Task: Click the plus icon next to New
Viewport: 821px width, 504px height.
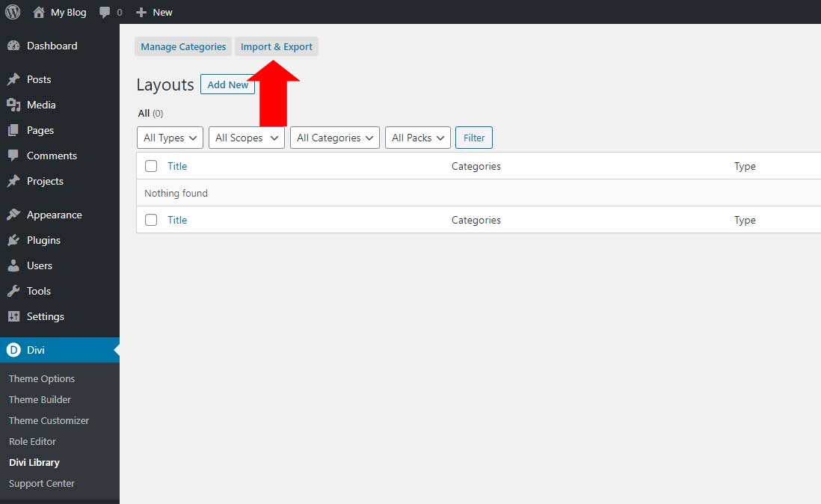Action: tap(141, 12)
